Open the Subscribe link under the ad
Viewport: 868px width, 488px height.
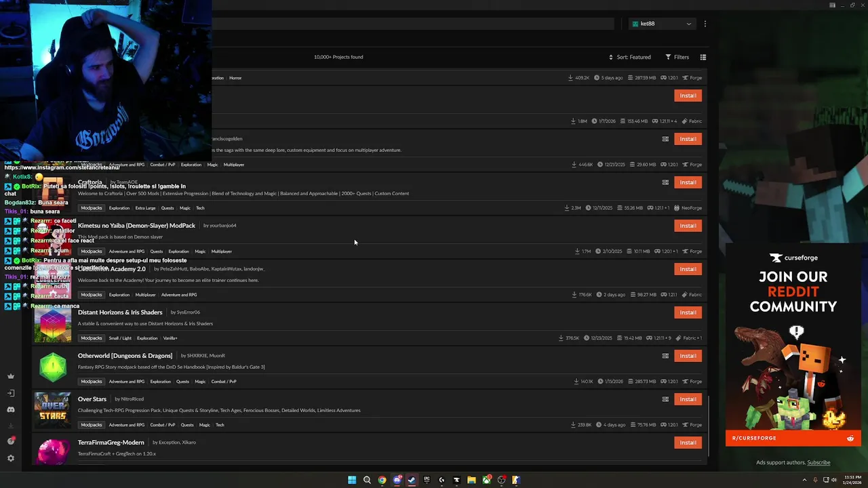(818, 462)
